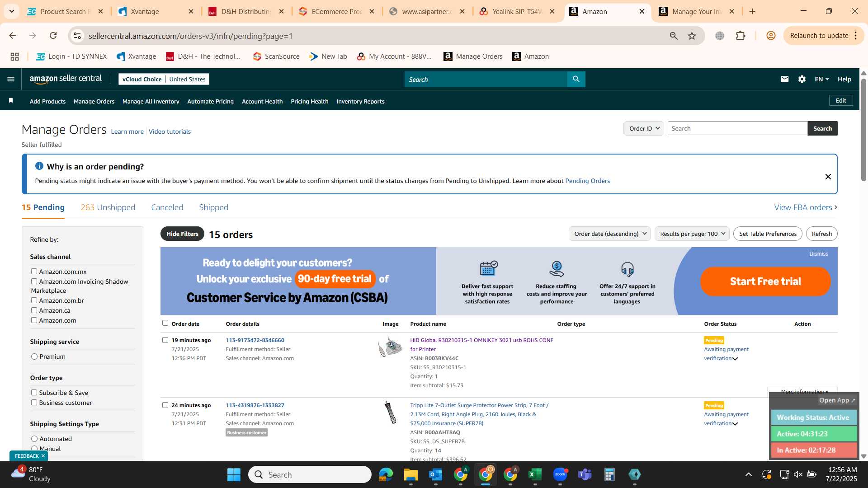This screenshot has height=488, width=868.
Task: Close the FEEDBACK tab
Action: pos(43,456)
